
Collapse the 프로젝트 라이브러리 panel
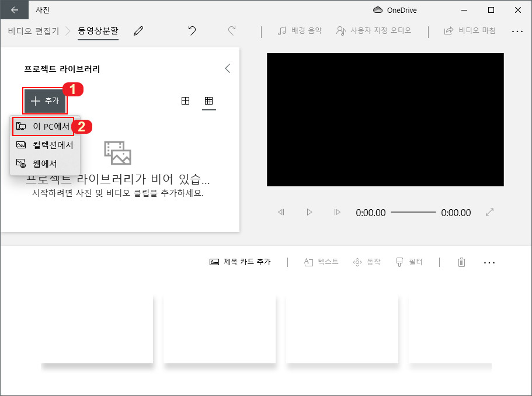227,68
